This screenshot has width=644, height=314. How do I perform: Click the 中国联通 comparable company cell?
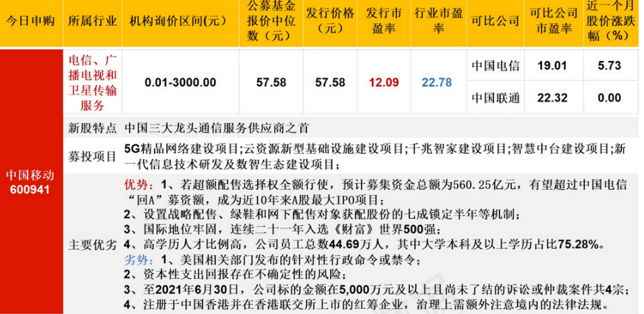495,98
